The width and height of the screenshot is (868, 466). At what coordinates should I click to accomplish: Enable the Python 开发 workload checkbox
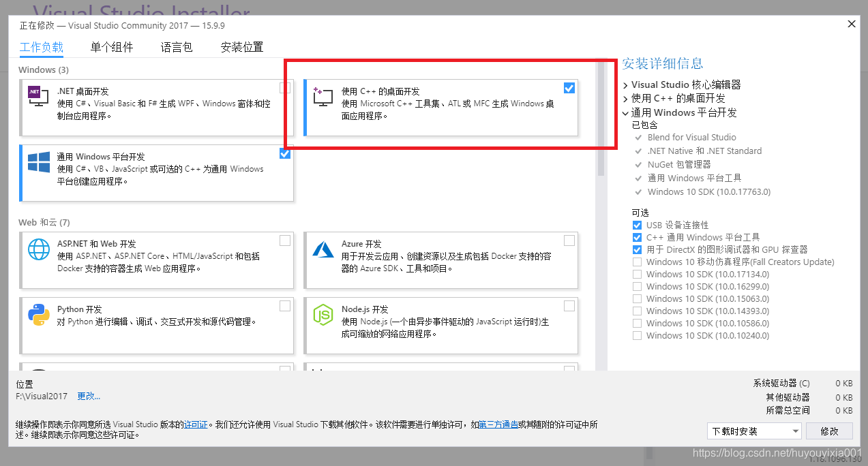(285, 306)
